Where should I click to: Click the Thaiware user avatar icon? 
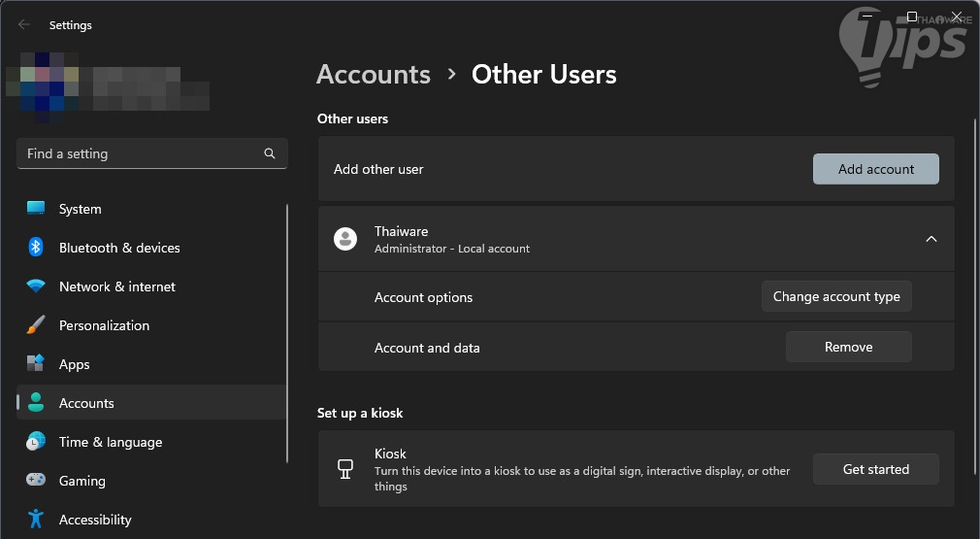click(x=345, y=239)
